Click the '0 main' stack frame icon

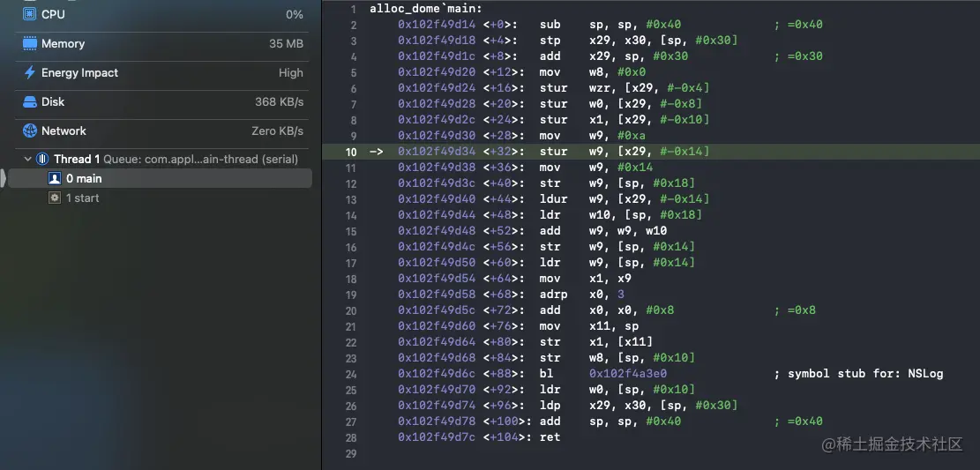55,179
